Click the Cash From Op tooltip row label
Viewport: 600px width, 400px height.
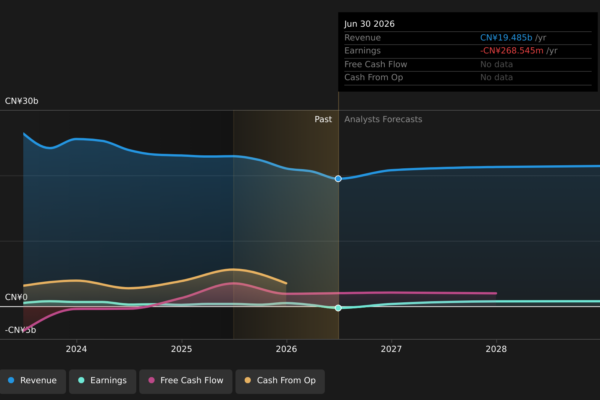click(x=373, y=77)
